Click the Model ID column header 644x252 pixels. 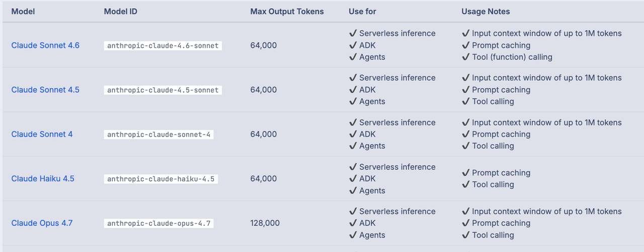tap(121, 11)
